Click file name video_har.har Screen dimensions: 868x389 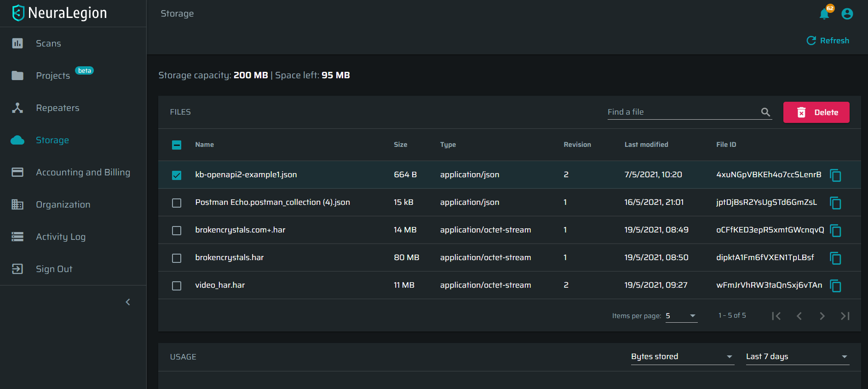pos(220,285)
